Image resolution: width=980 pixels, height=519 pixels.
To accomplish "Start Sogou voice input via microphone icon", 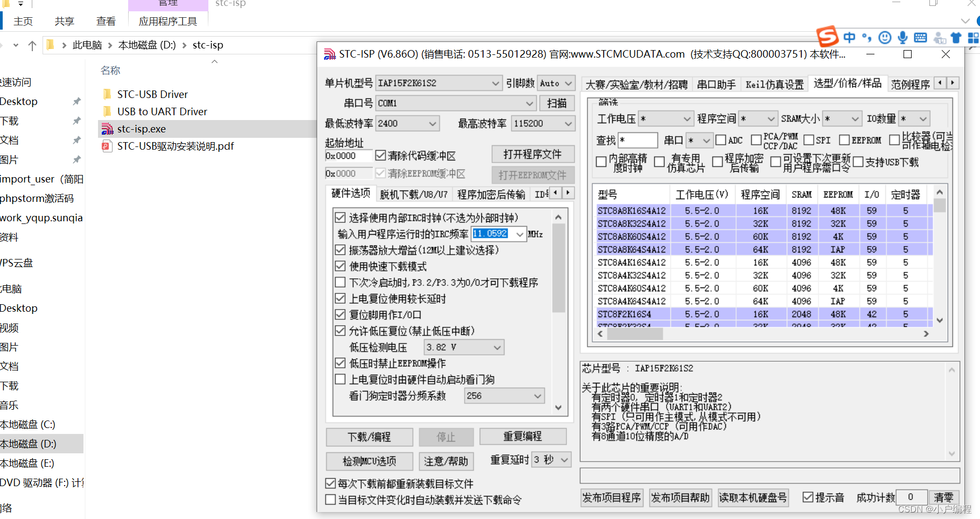I will click(x=903, y=38).
